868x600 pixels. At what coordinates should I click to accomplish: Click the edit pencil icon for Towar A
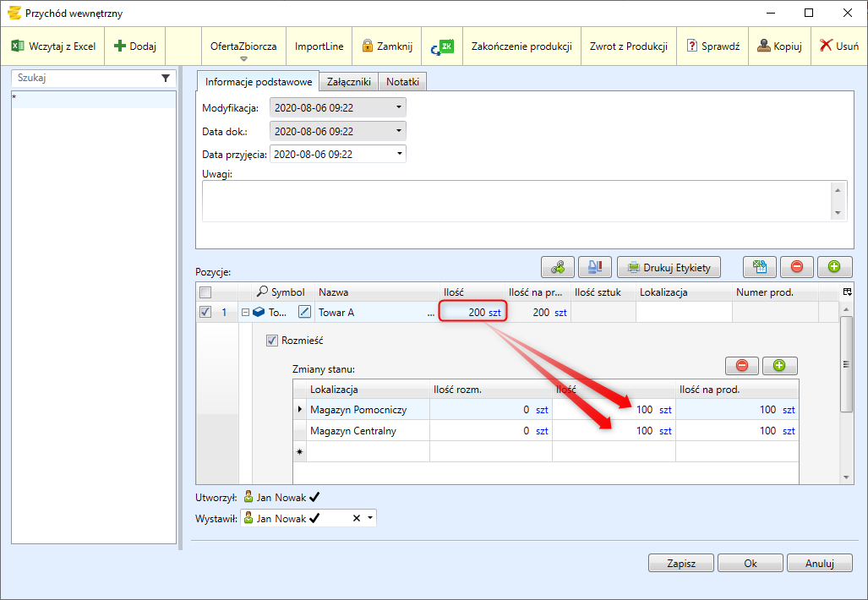(x=305, y=313)
